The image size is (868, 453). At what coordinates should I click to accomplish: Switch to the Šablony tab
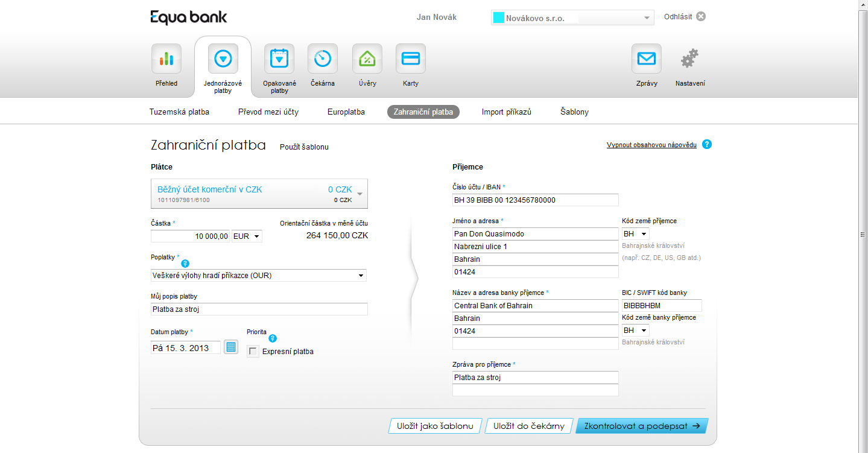click(x=574, y=112)
